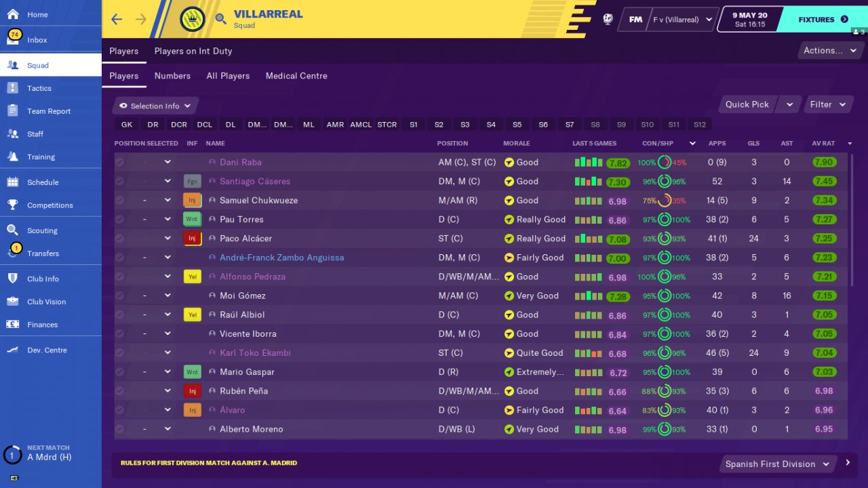This screenshot has height=488, width=868.
Task: Toggle selection circle for Mario Gaspar
Action: 120,372
